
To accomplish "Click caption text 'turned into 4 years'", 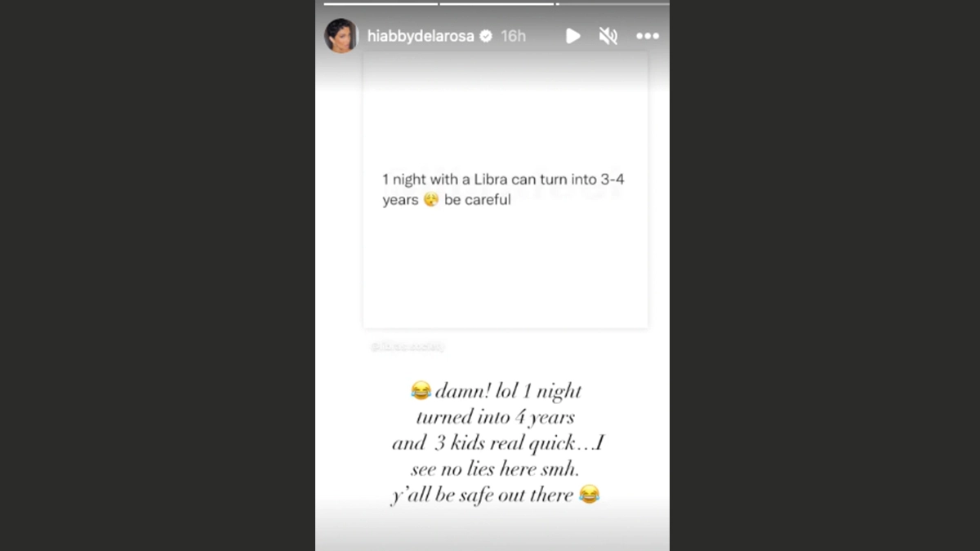I will [x=495, y=417].
